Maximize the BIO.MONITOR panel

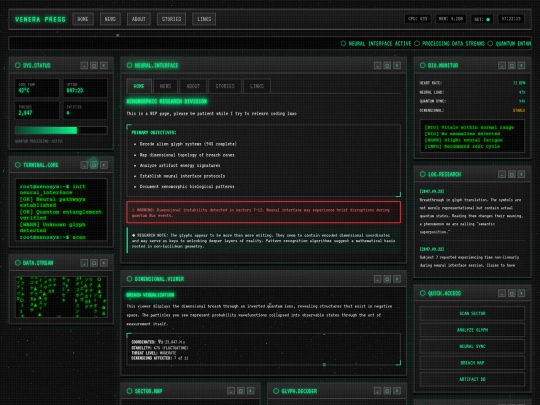512,65
